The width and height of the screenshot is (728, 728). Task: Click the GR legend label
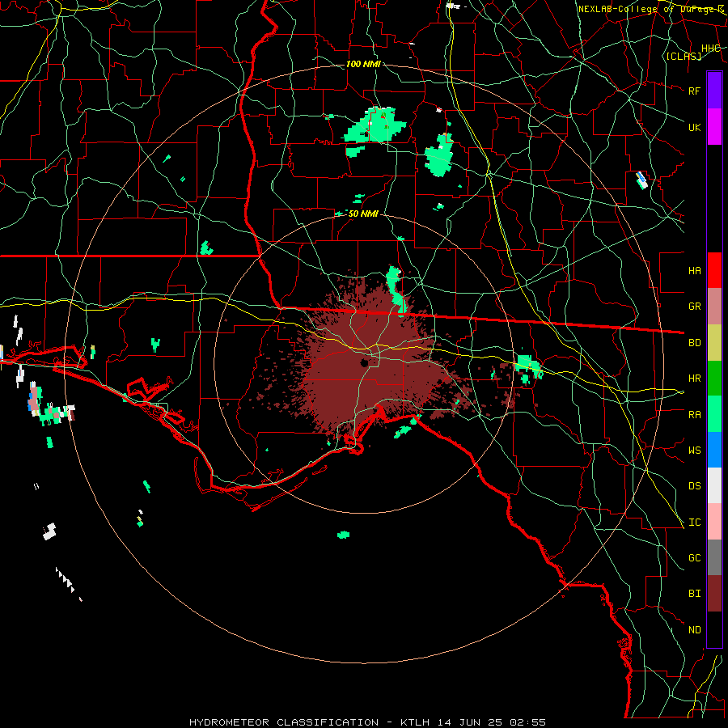pyautogui.click(x=695, y=307)
